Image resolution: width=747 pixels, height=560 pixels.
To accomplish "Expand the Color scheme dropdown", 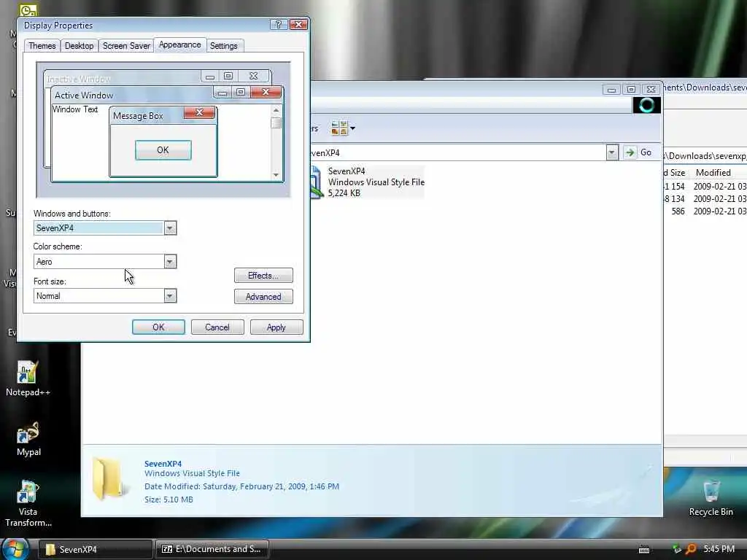I will (170, 262).
